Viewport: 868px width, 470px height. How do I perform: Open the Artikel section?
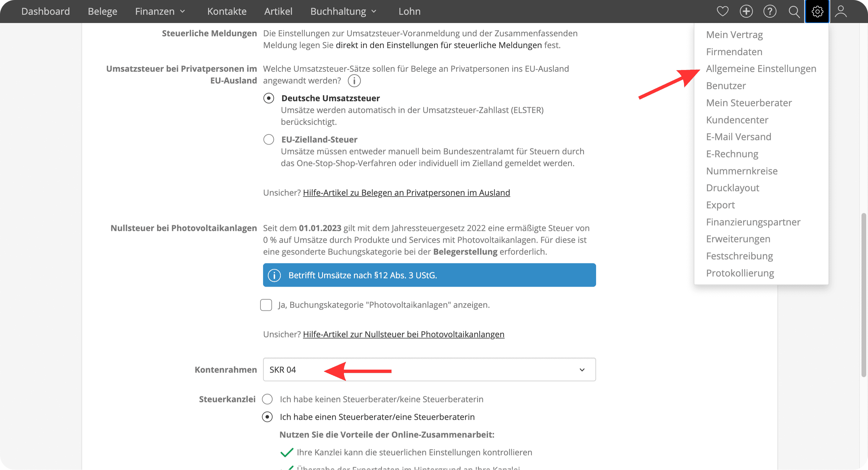(278, 12)
